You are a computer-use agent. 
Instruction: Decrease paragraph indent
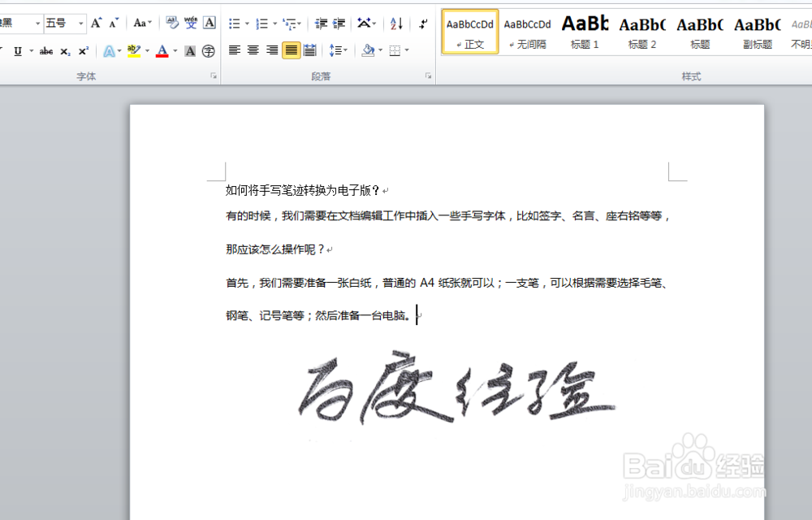[321, 24]
